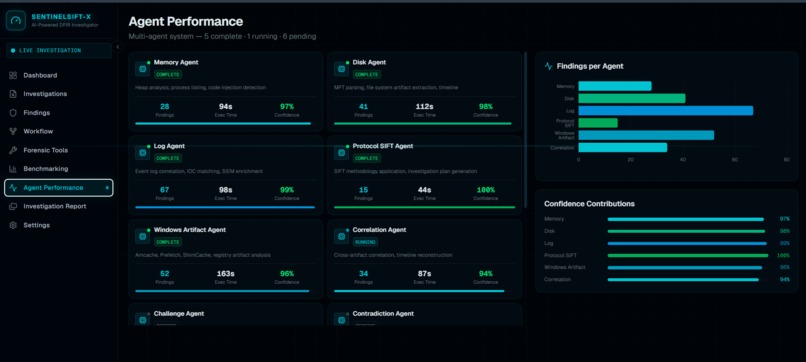This screenshot has width=806, height=362.
Task: Click Disk Agent's 112s exec time
Action: click(424, 107)
